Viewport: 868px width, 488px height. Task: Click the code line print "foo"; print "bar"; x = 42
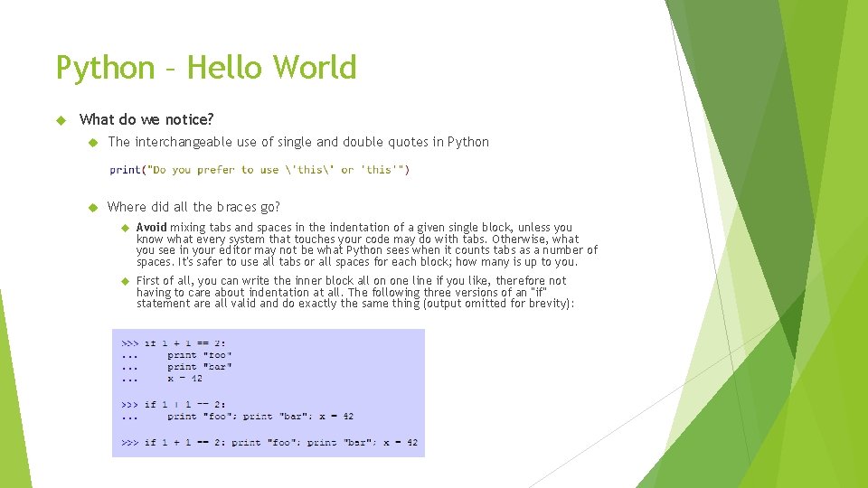pyautogui.click(x=260, y=417)
